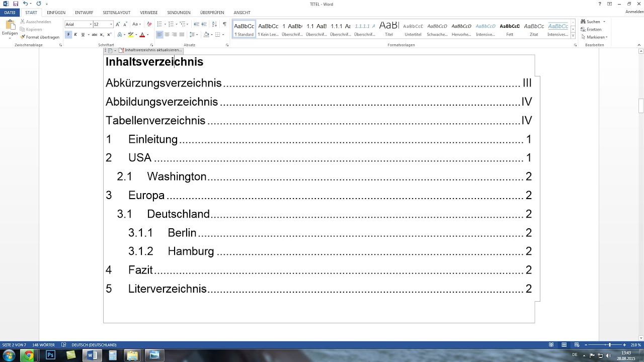Select Format übertragen paintbrush
This screenshot has width=644, height=362.
(x=40, y=37)
